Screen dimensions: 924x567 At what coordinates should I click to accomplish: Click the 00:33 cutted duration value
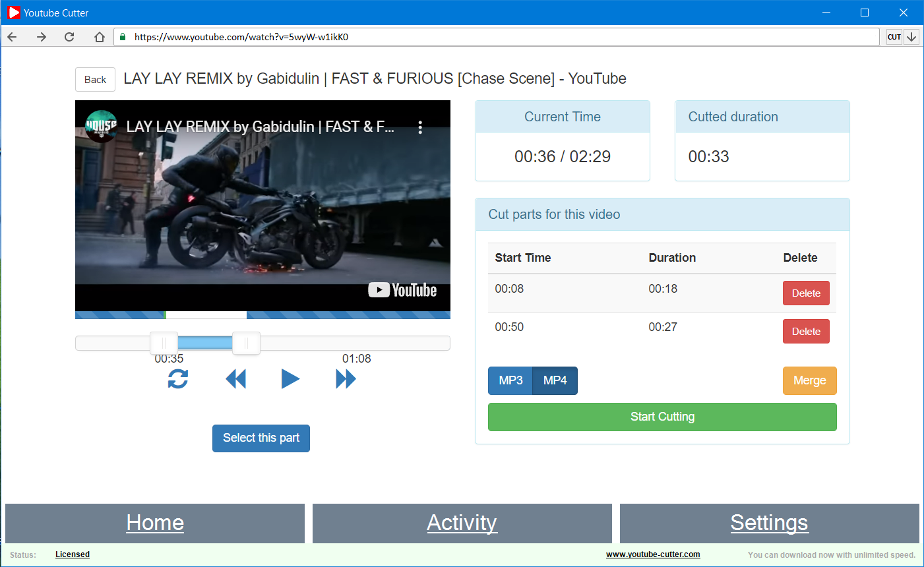(x=709, y=156)
